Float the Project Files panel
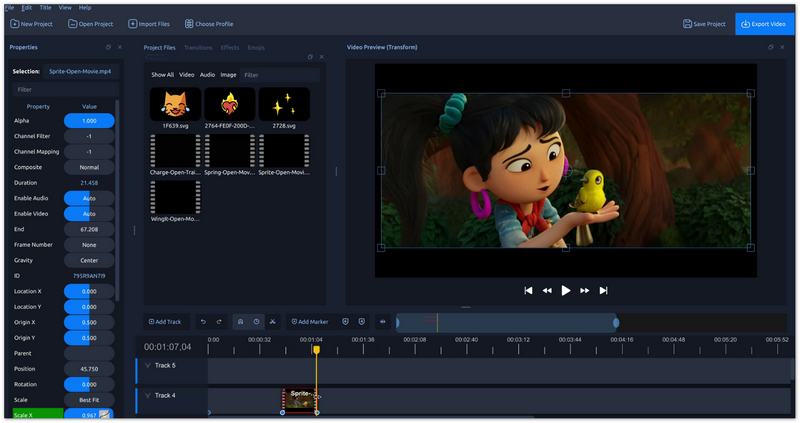Image resolution: width=800 pixels, height=423 pixels. tap(310, 57)
